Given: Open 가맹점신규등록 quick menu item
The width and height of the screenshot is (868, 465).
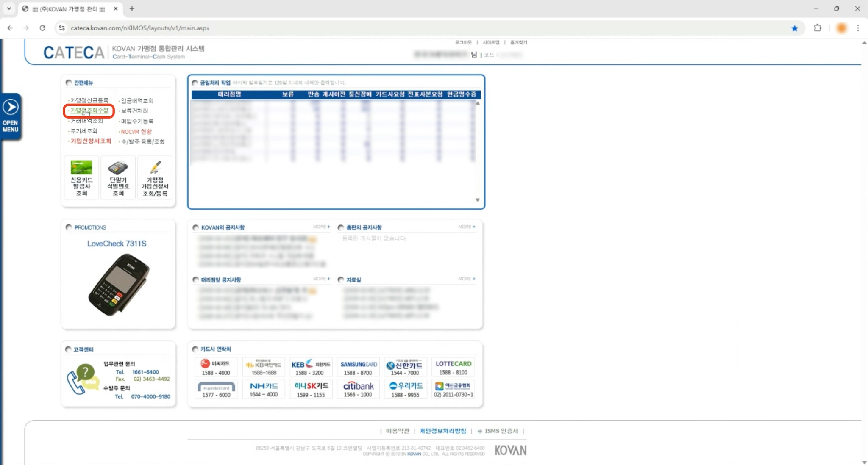Looking at the screenshot, I should (x=89, y=100).
